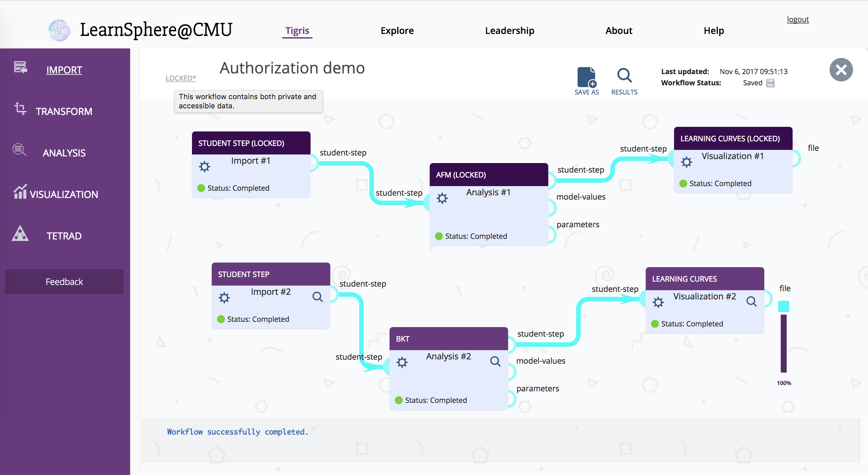Open Analysis #2 gear options
The height and width of the screenshot is (475, 868).
[x=402, y=362]
